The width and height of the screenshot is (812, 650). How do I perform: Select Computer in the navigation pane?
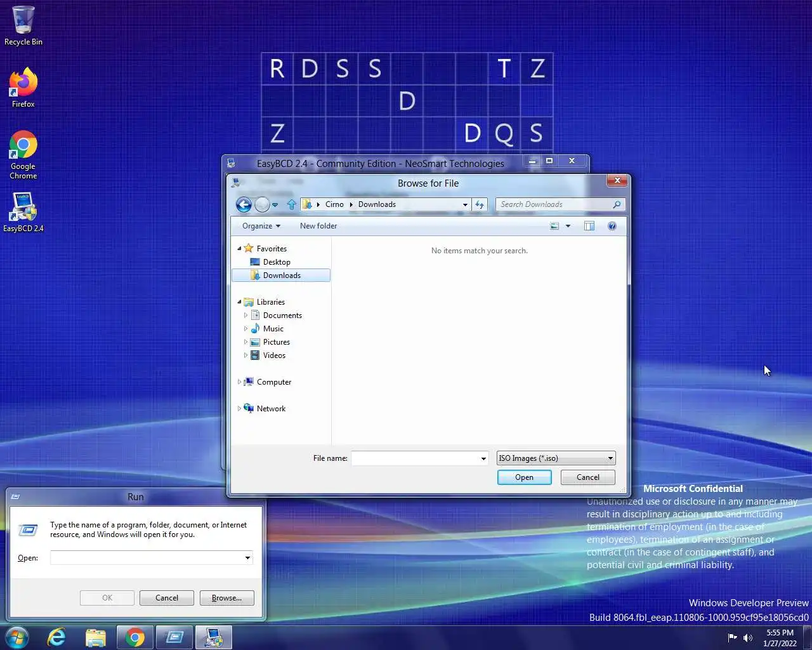tap(274, 382)
